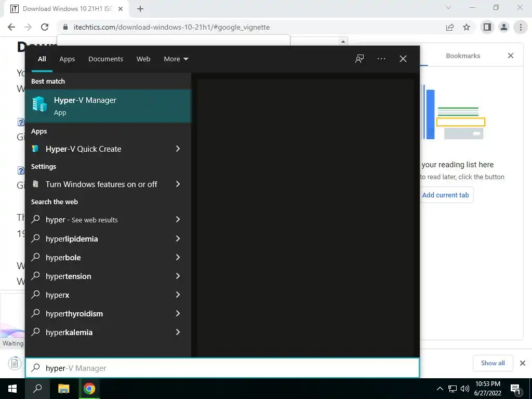
Task: Close the Download Windows 10 21H1 tab
Action: (x=121, y=9)
